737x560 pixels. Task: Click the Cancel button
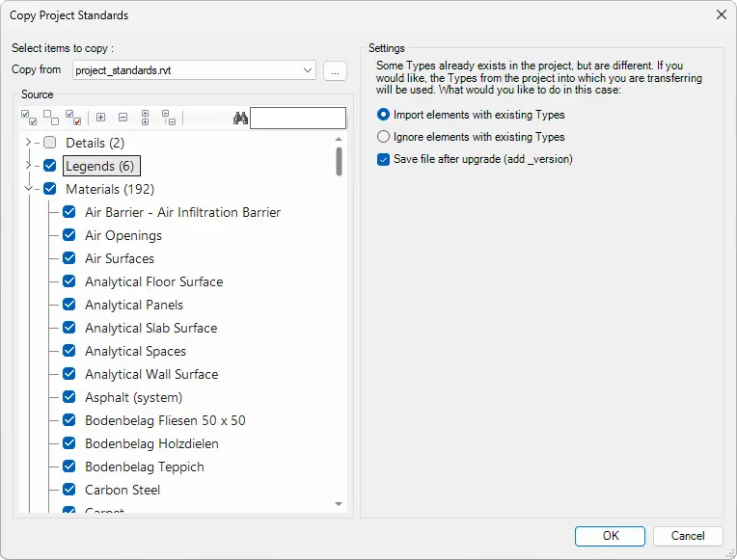click(688, 536)
